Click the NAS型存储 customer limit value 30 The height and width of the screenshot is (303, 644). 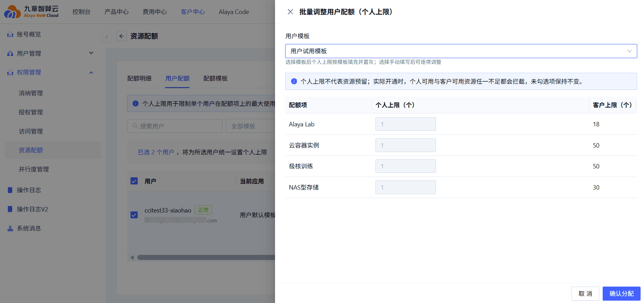(x=596, y=188)
